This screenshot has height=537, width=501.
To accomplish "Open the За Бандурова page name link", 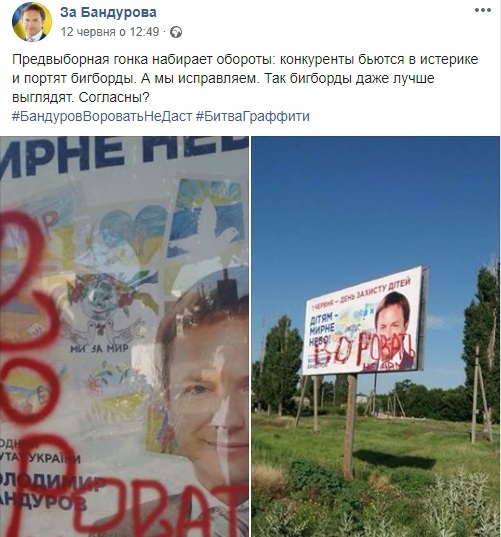I will click(x=109, y=12).
